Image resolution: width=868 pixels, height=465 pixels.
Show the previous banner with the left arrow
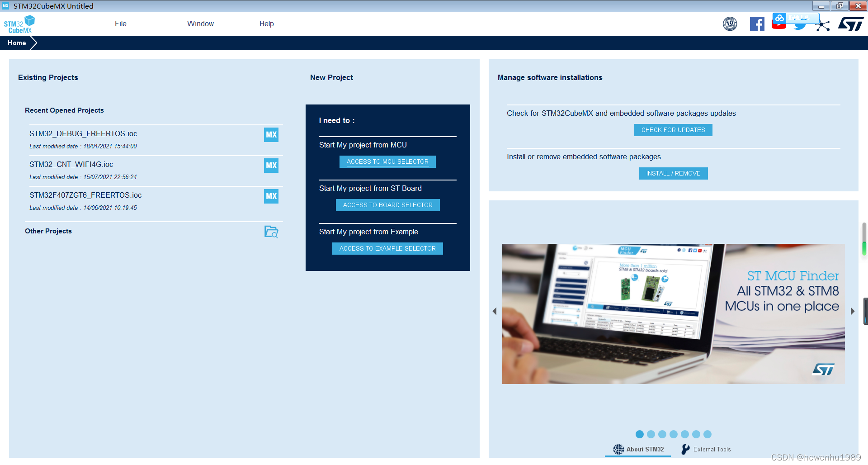click(495, 311)
